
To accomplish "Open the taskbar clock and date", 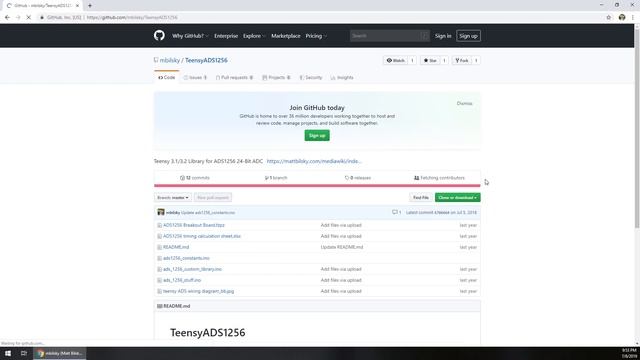I will (x=629, y=353).
